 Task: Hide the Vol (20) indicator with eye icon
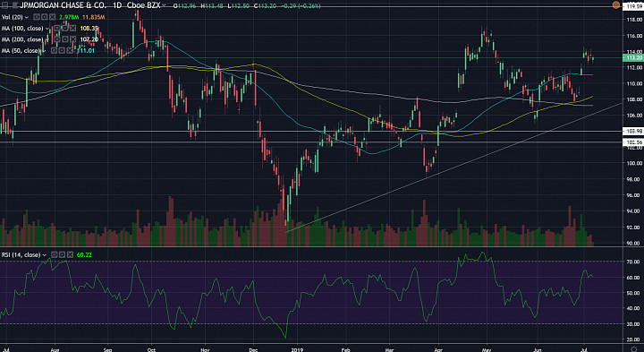(37, 17)
